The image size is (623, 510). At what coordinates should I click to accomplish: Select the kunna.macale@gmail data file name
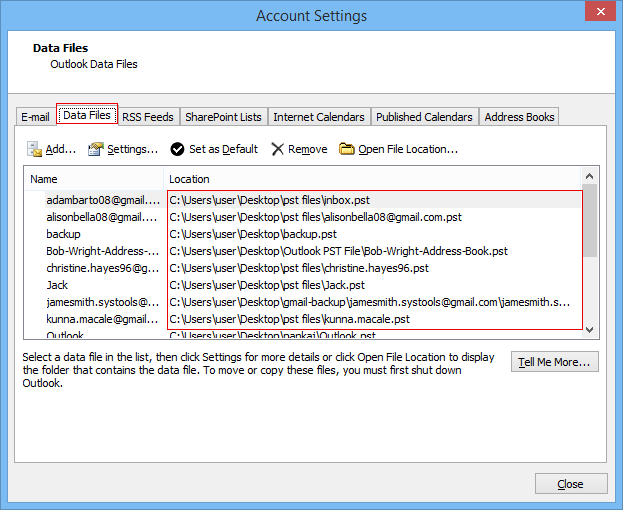[x=102, y=319]
